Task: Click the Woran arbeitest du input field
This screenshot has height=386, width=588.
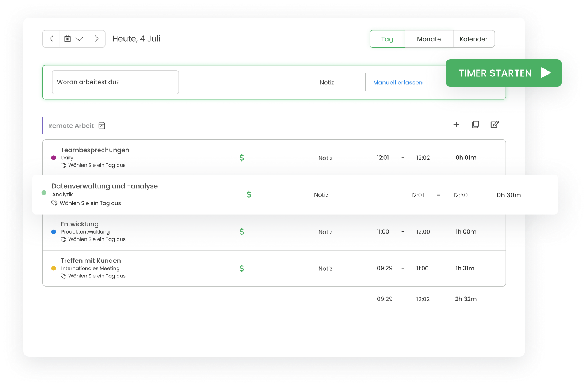Action: (115, 82)
